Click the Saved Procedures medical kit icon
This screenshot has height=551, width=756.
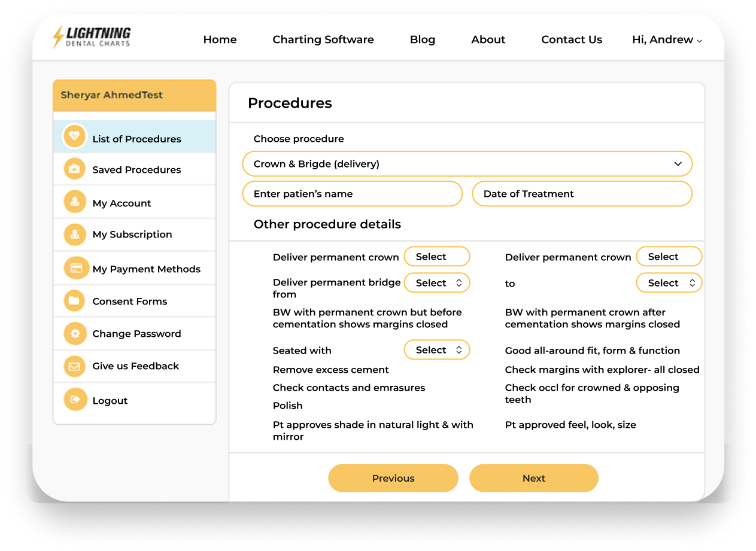pos(75,169)
